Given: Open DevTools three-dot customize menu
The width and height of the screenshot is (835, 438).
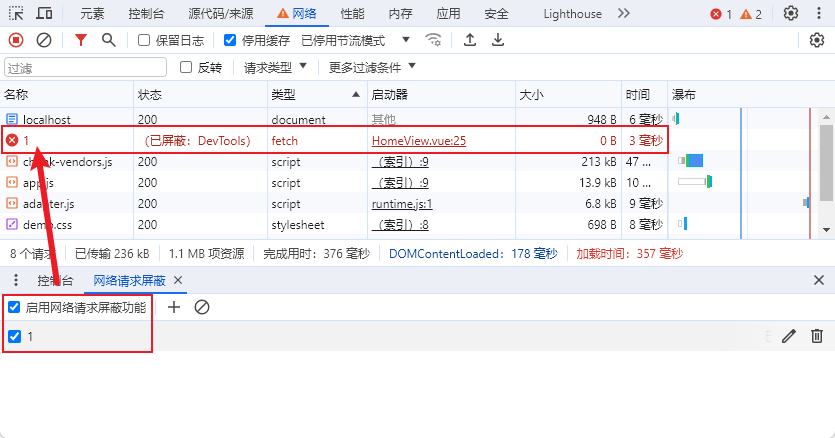Looking at the screenshot, I should (818, 13).
